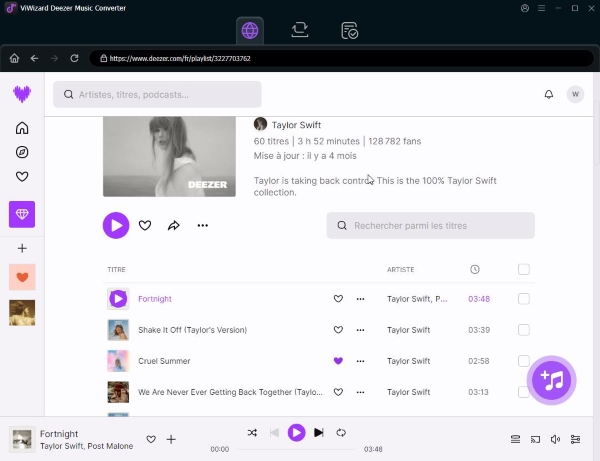
Task: Open the W profile avatar
Action: [575, 94]
